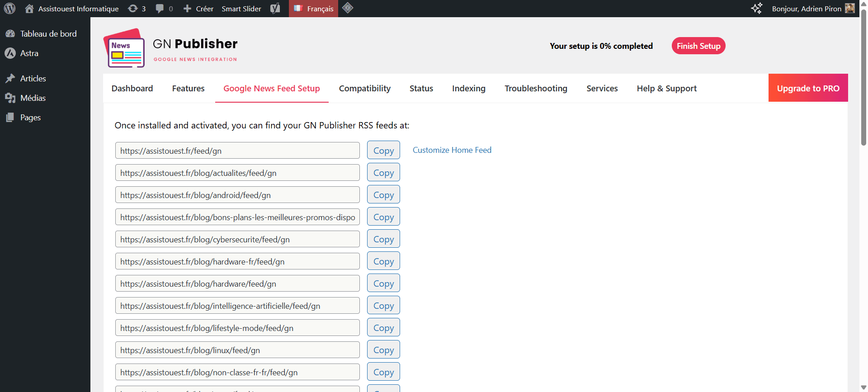Click the AI sparkle icon near greeting
Screen dimensions: 868x392
pos(756,9)
